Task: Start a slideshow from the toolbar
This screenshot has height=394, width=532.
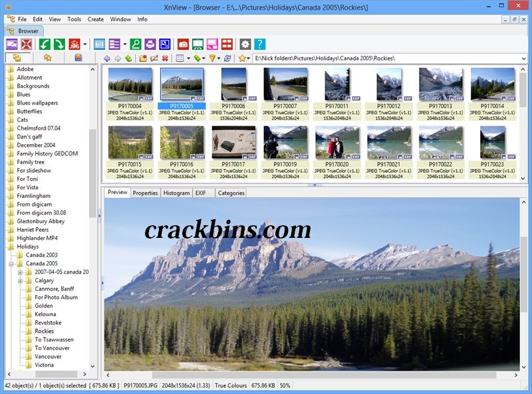Action: [196, 44]
